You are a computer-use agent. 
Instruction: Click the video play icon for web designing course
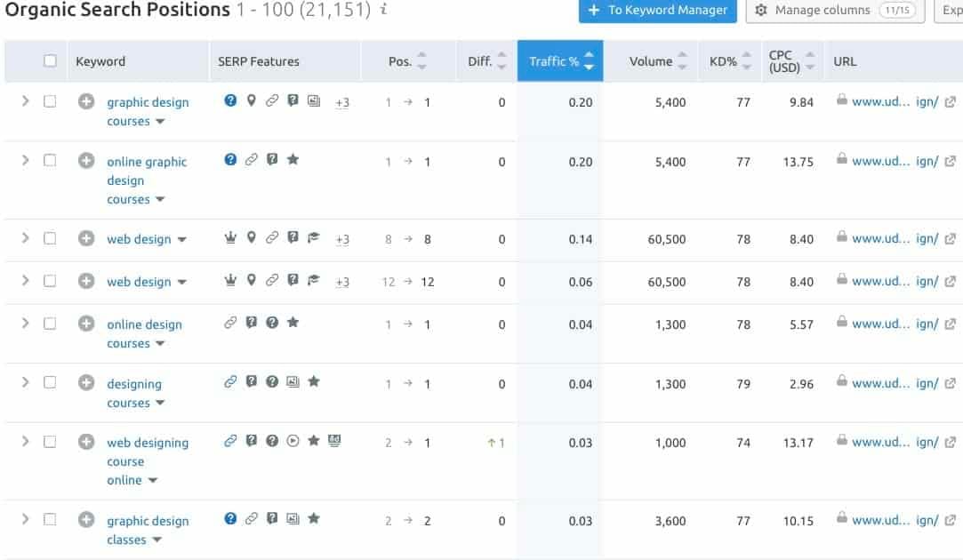point(292,441)
